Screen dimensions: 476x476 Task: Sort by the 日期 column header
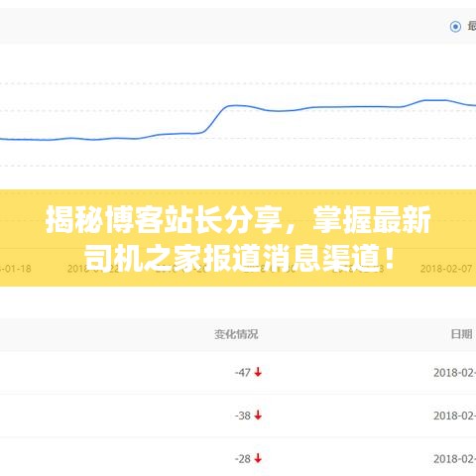pos(461,334)
